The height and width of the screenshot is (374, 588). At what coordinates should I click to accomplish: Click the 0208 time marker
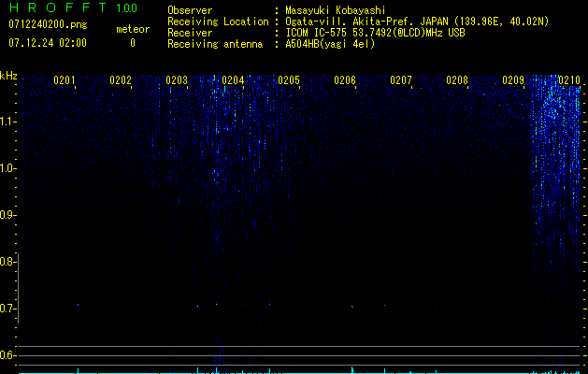tap(457, 80)
